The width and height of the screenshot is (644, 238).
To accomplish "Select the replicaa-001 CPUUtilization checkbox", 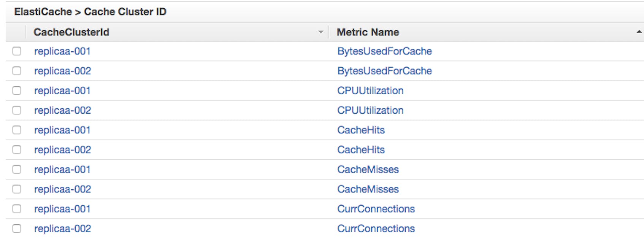I will coord(17,90).
